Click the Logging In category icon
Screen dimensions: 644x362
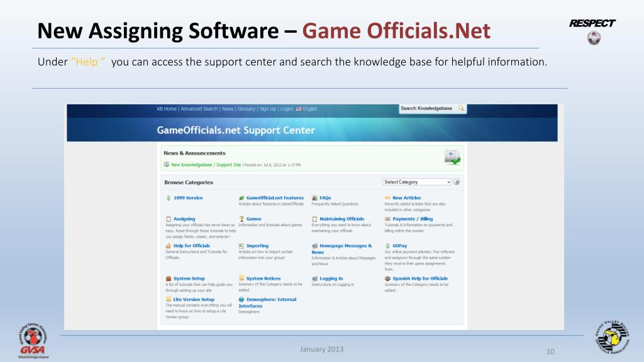(x=314, y=278)
